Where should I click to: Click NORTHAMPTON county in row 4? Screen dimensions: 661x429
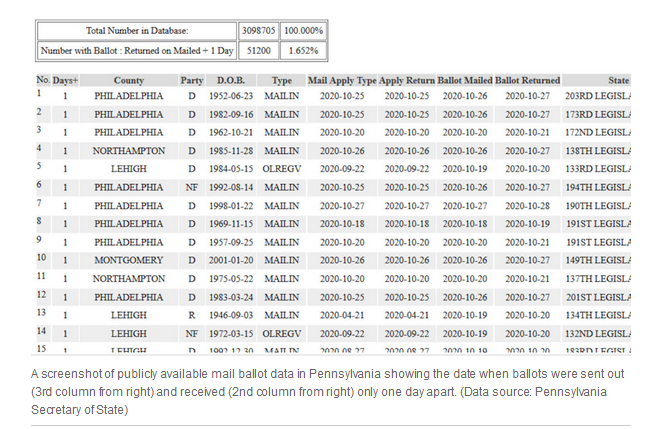pyautogui.click(x=129, y=151)
